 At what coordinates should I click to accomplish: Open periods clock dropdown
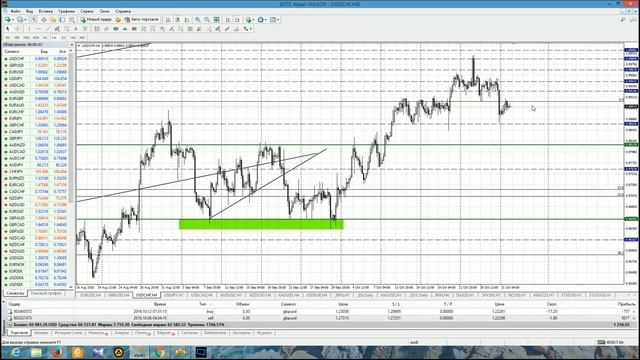pos(262,20)
